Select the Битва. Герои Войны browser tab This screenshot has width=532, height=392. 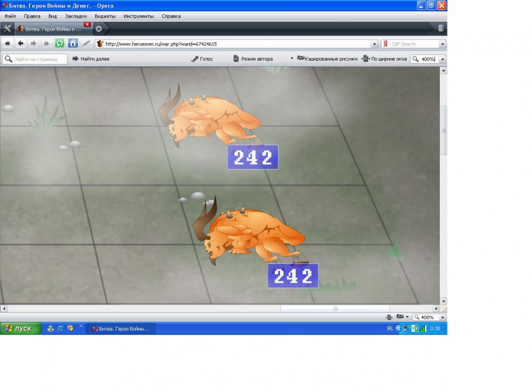click(54, 29)
